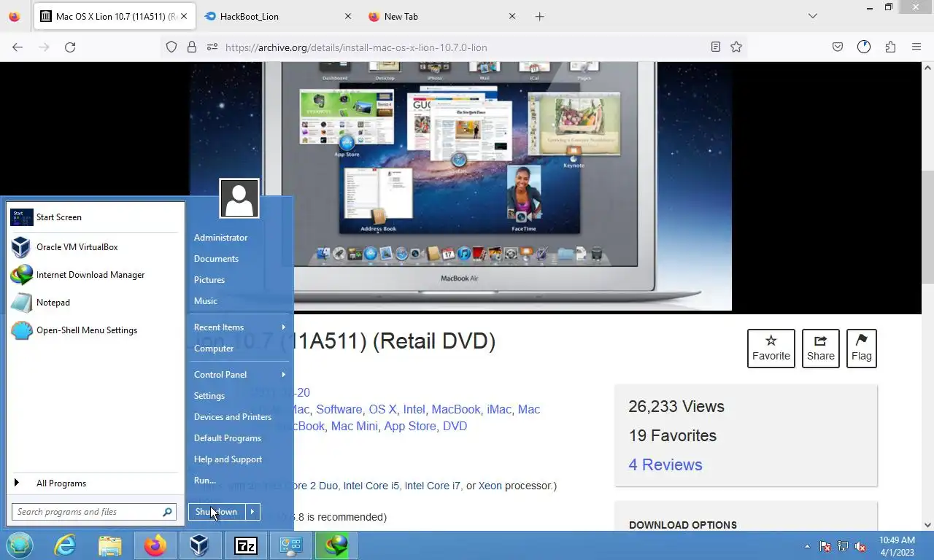Follow the MacBook topic link
Screen dimensions: 934x560
pyautogui.click(x=456, y=410)
